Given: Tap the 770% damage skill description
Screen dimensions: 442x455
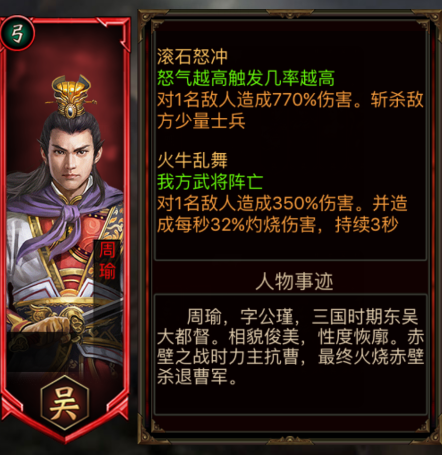Looking at the screenshot, I should pos(290,110).
